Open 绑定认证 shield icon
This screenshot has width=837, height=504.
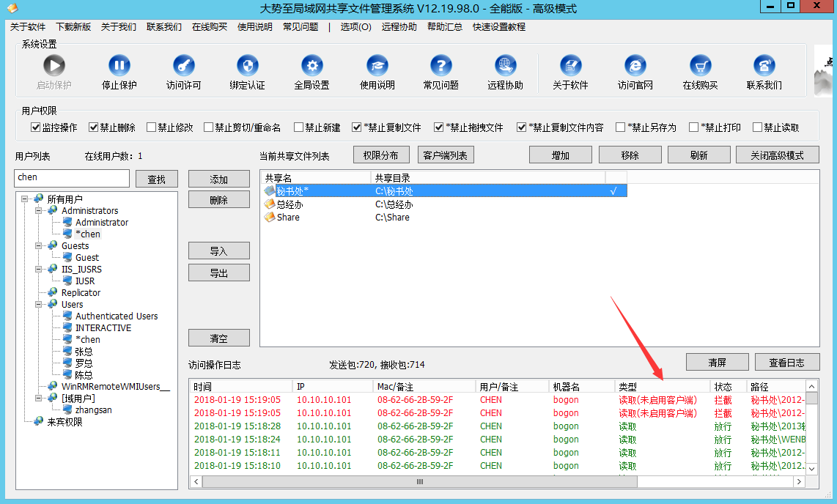coord(248,66)
